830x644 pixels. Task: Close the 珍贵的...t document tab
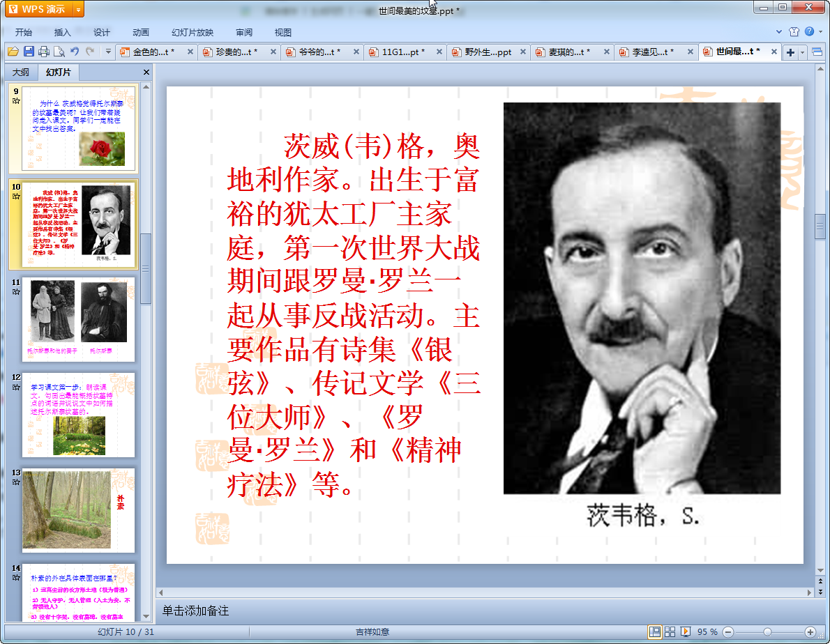(x=273, y=52)
